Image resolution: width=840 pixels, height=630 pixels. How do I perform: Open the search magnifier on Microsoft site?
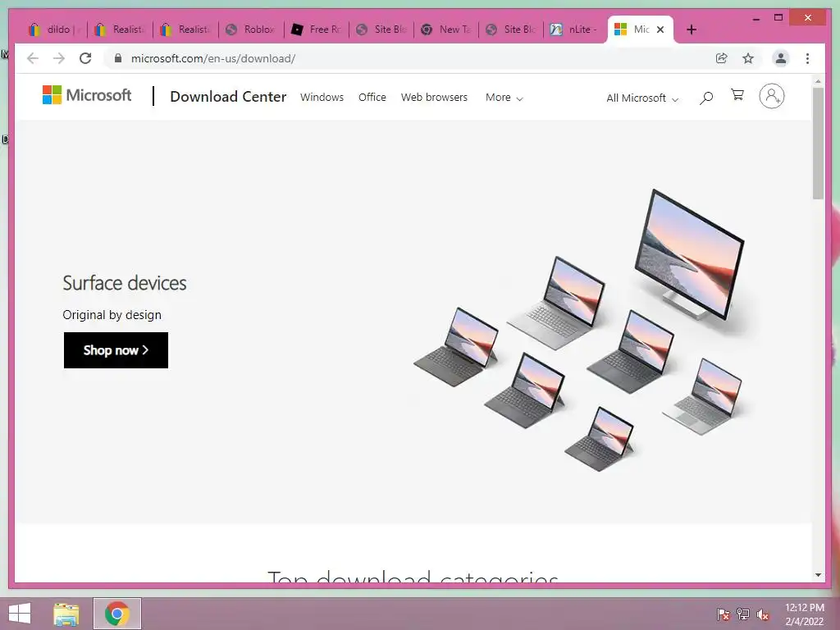coord(706,98)
